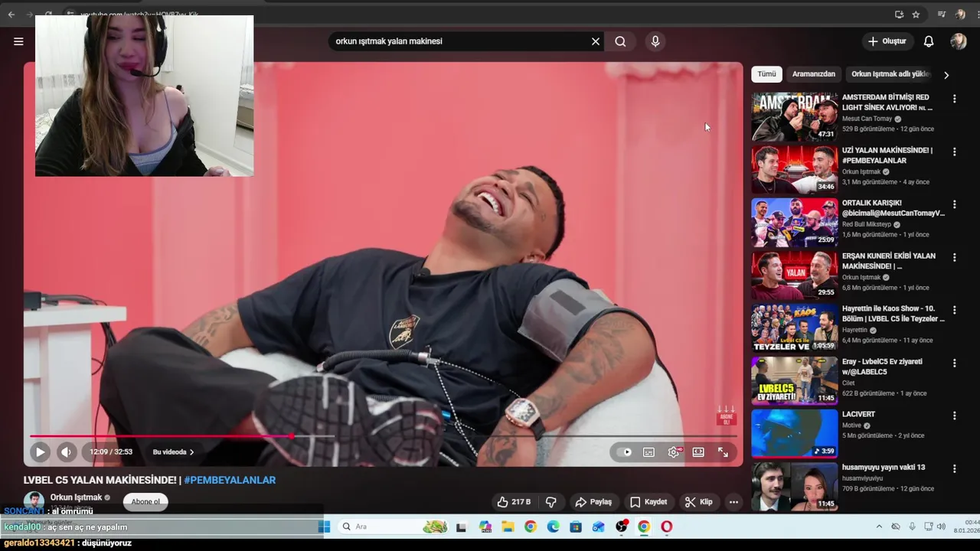Open YouTube notifications bell
The image size is (980, 551).
click(929, 41)
